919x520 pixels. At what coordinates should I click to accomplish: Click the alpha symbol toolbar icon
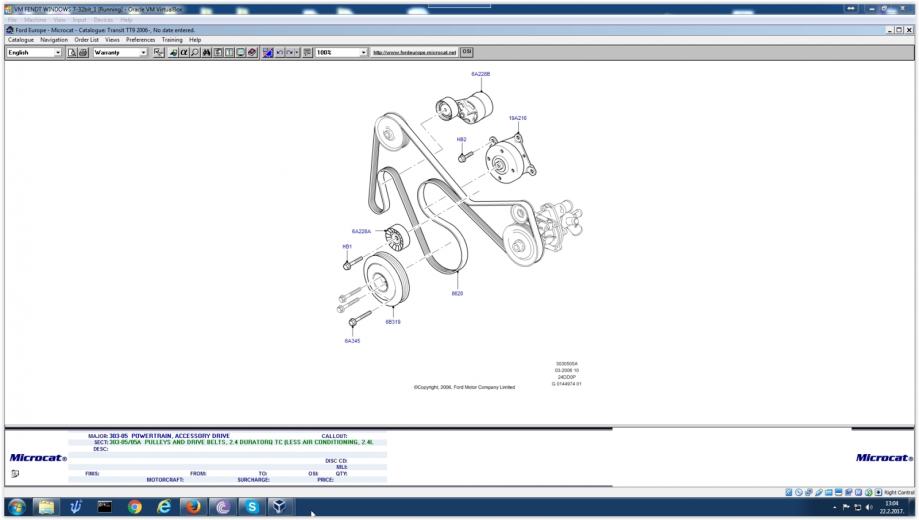click(184, 53)
